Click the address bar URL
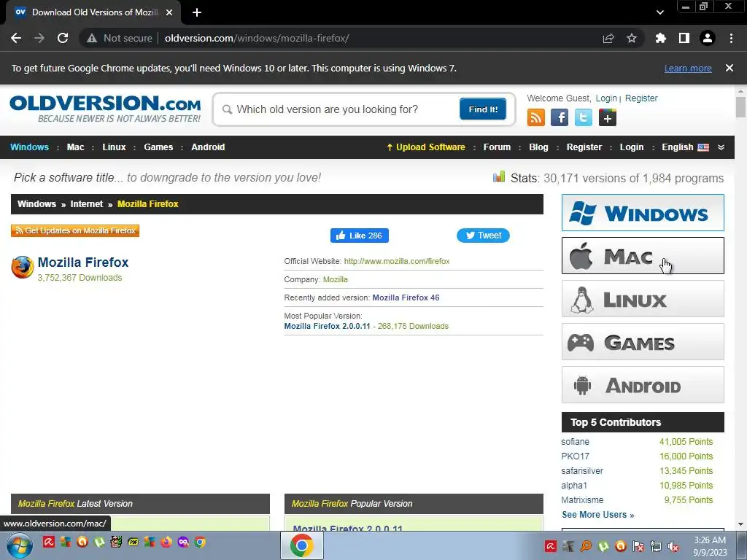The width and height of the screenshot is (747, 560). (257, 38)
